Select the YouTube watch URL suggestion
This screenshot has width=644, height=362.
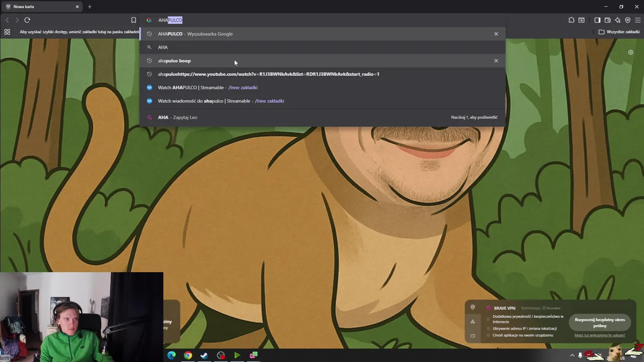tap(322, 74)
